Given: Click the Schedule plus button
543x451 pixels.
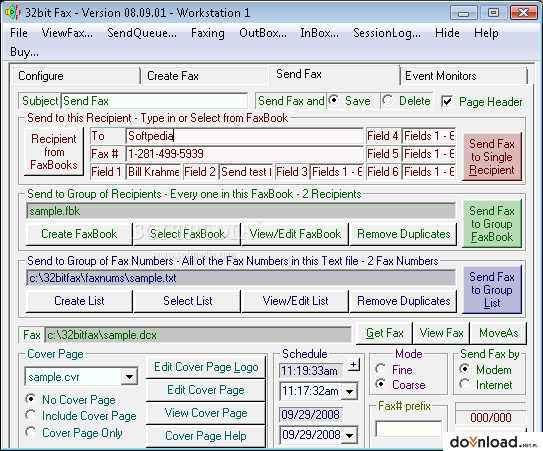Looking at the screenshot, I should click(353, 364).
